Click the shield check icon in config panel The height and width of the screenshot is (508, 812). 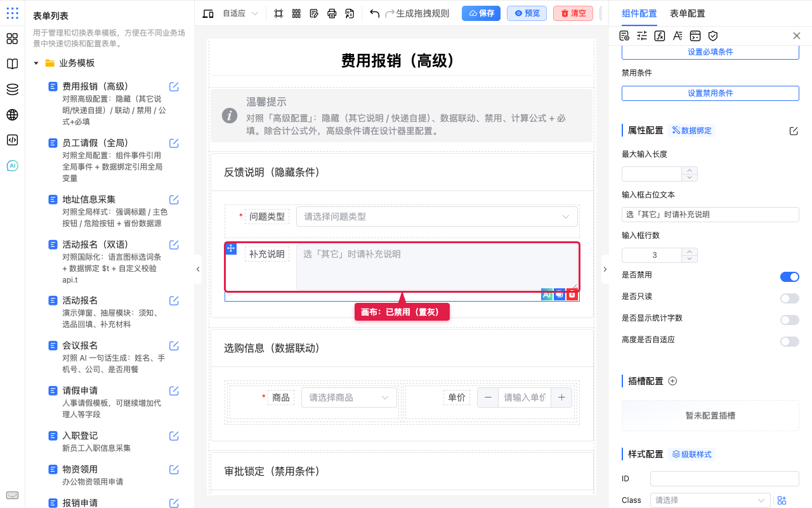click(x=713, y=36)
